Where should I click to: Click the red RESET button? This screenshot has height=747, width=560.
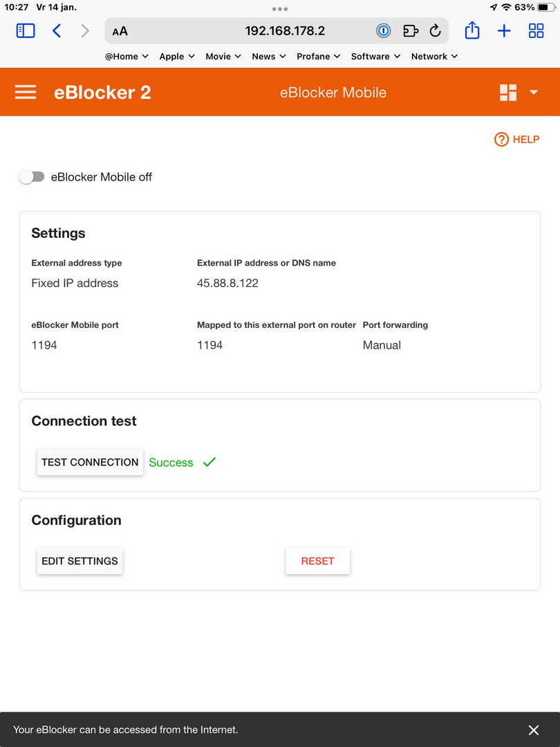pyautogui.click(x=317, y=561)
